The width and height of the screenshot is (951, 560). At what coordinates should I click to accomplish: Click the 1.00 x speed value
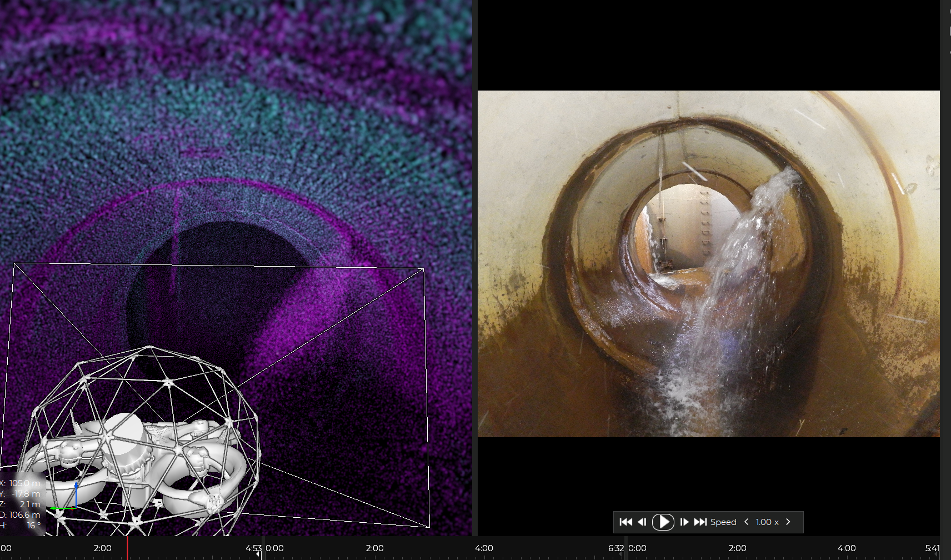[x=767, y=522]
